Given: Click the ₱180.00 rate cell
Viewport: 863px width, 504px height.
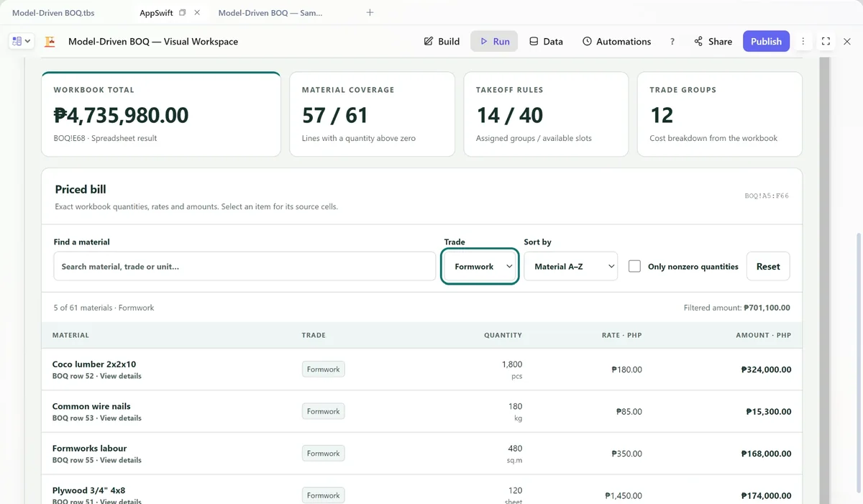Looking at the screenshot, I should pos(626,370).
